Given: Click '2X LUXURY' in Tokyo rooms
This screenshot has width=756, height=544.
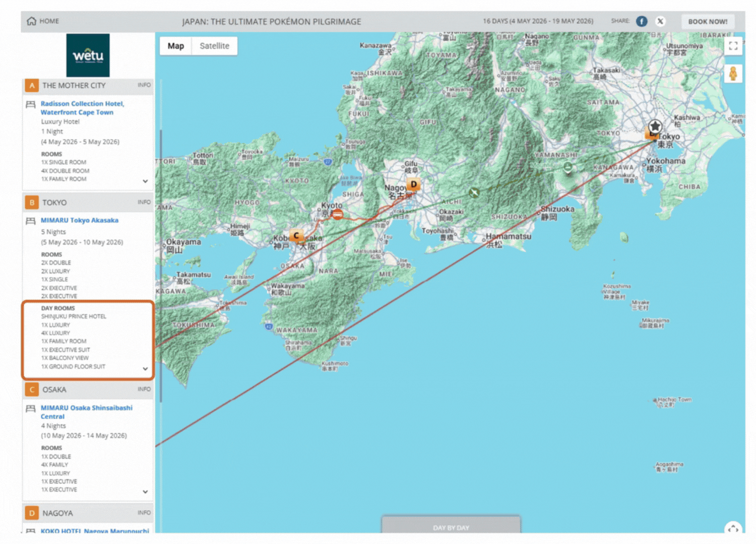Looking at the screenshot, I should (55, 271).
